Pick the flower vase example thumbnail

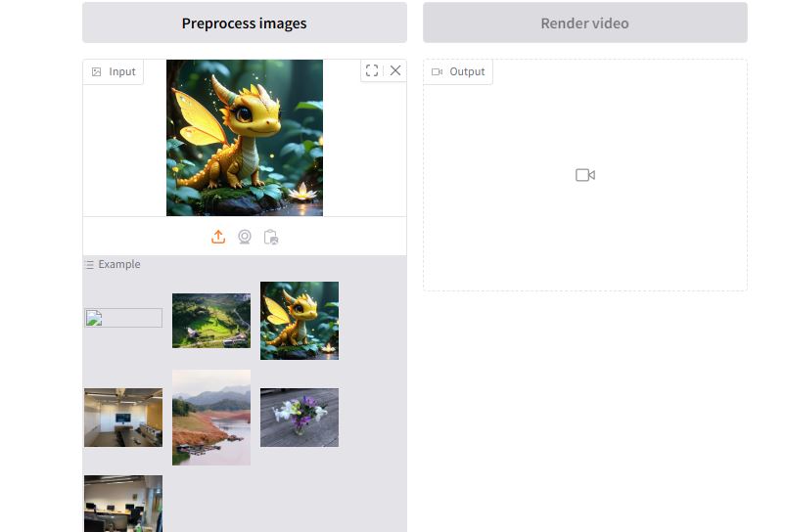coord(300,418)
